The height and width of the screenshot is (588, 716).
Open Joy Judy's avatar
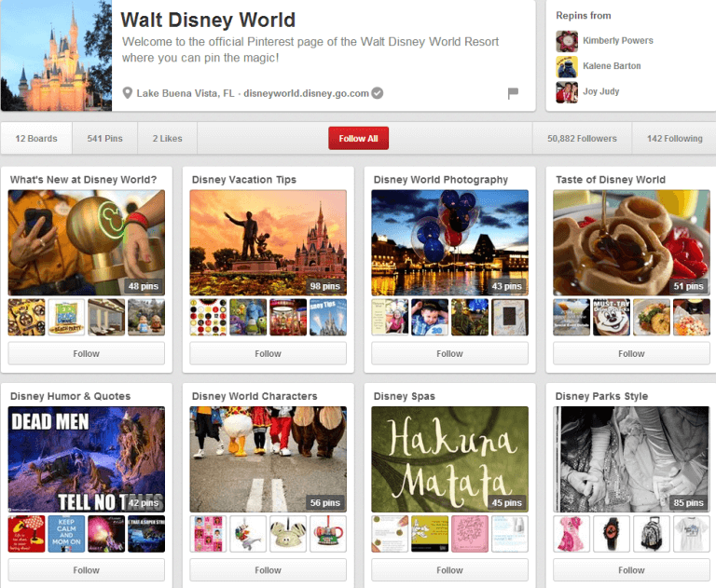[567, 92]
